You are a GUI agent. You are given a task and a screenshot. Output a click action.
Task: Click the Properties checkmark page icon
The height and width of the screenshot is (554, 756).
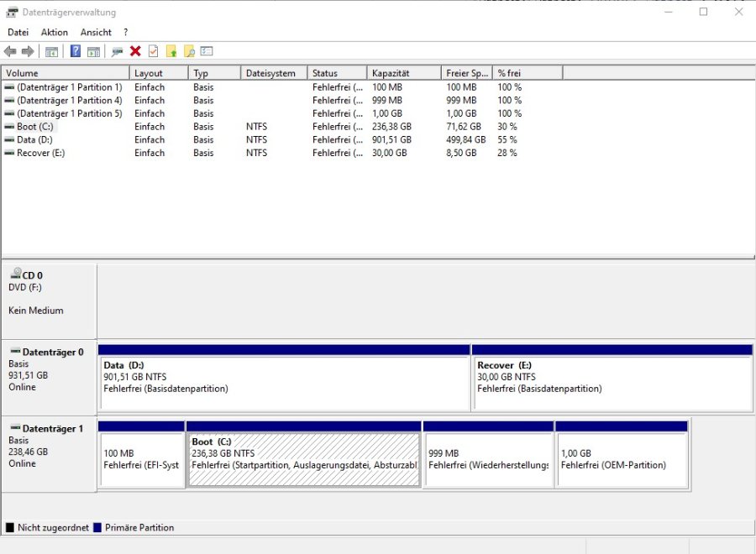click(x=153, y=51)
